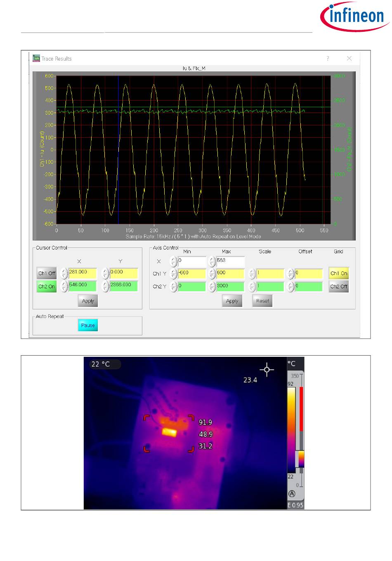
Task: Pause the Auto Repeat capture
Action: point(87,325)
